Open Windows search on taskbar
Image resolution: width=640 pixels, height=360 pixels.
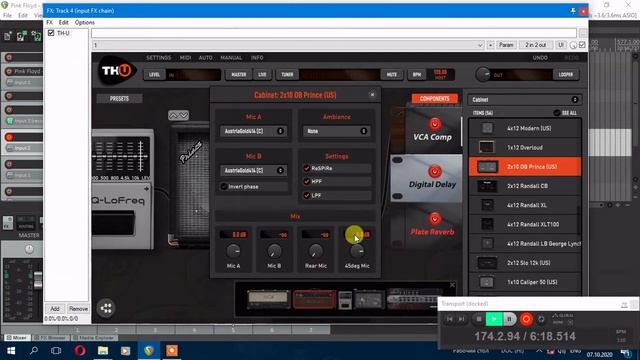pos(34,351)
